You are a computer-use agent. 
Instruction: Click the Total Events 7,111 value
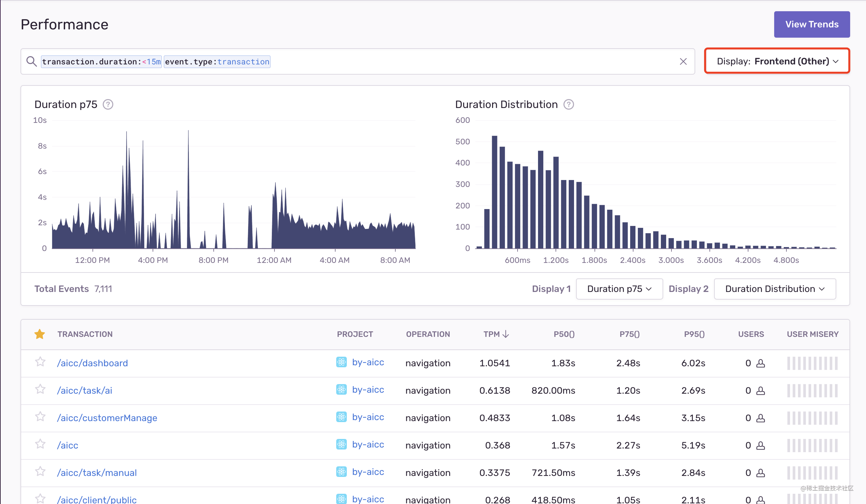[103, 289]
